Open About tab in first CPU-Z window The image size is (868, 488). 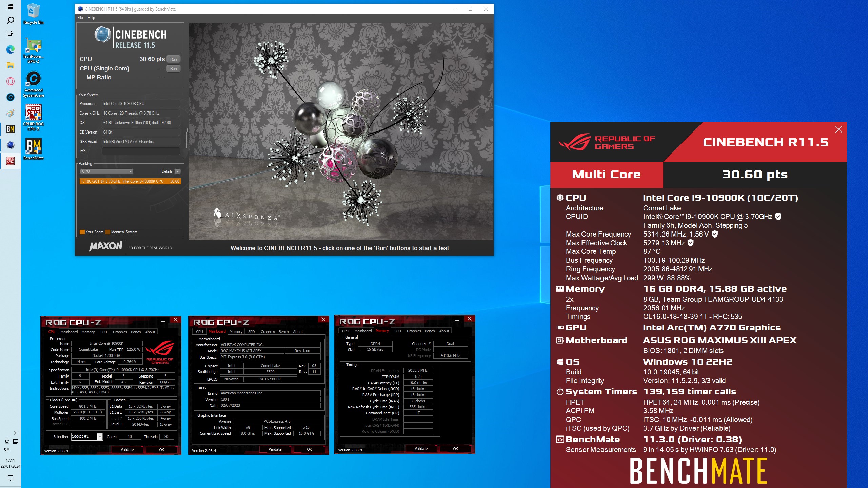(150, 332)
